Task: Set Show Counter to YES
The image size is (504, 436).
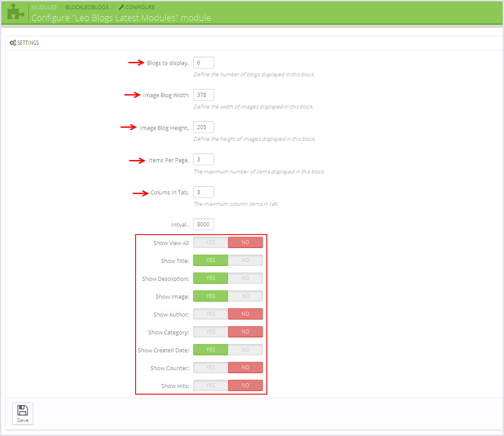Action: tap(211, 368)
